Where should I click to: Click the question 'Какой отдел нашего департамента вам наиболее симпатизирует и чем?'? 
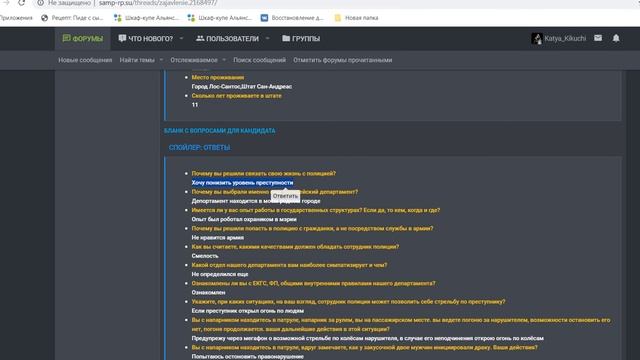tap(289, 265)
